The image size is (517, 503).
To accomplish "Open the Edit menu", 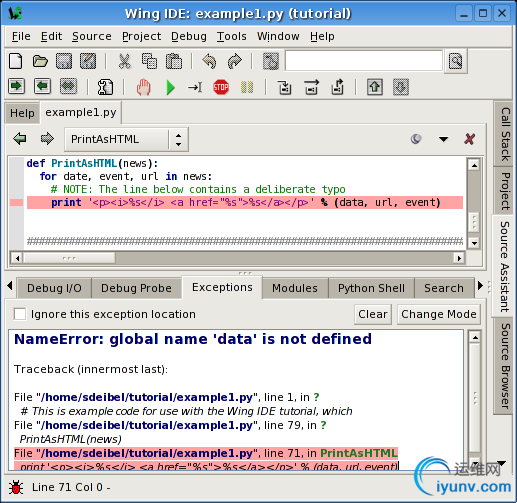I will (x=51, y=36).
